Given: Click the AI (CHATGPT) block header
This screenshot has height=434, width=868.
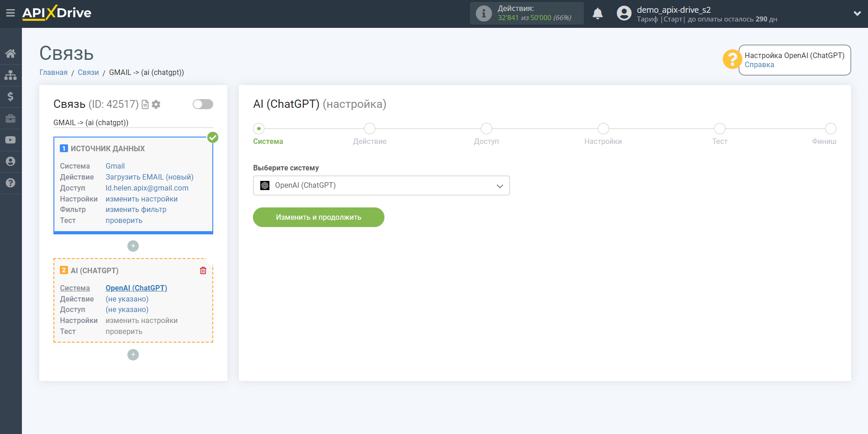Looking at the screenshot, I should point(95,271).
